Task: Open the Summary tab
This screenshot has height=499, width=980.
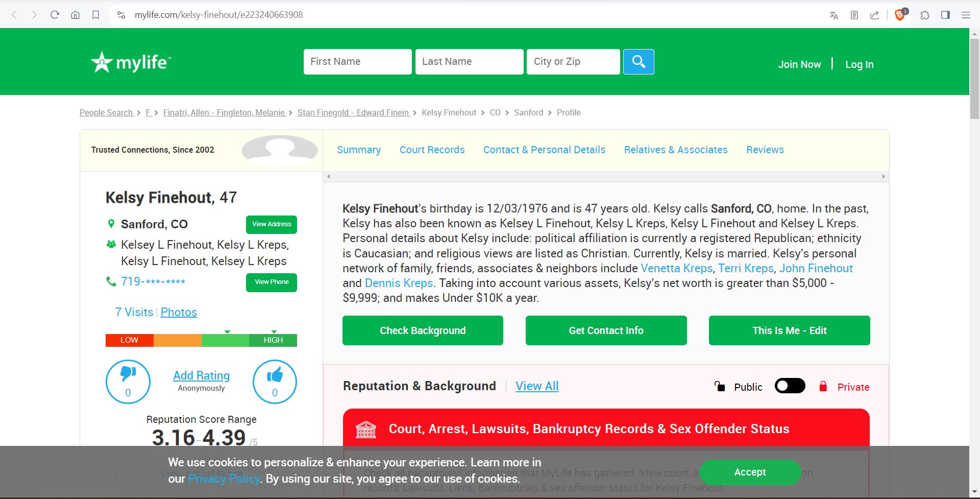Action: (x=359, y=150)
